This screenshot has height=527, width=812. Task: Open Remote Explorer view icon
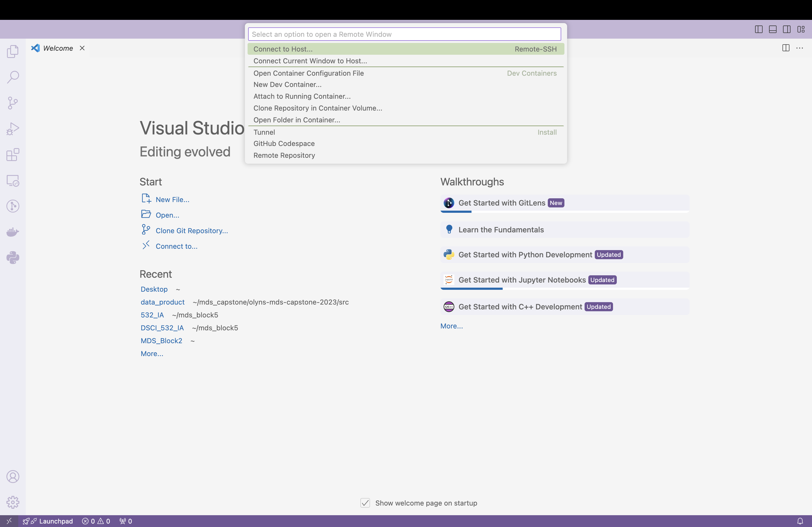point(13,181)
